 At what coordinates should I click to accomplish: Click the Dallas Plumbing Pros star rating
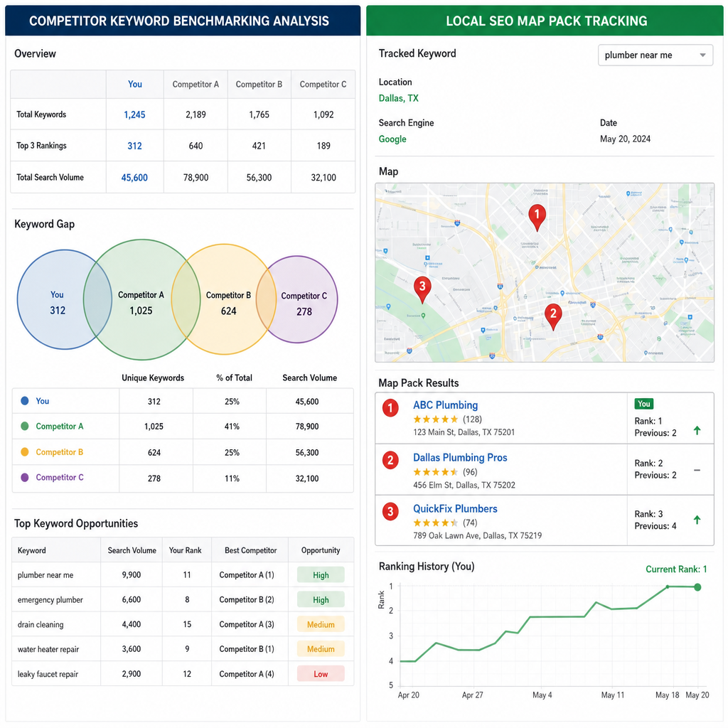click(x=436, y=472)
